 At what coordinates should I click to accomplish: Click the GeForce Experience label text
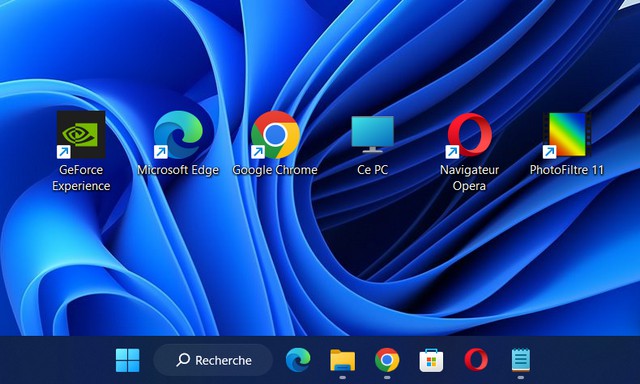tap(81, 178)
